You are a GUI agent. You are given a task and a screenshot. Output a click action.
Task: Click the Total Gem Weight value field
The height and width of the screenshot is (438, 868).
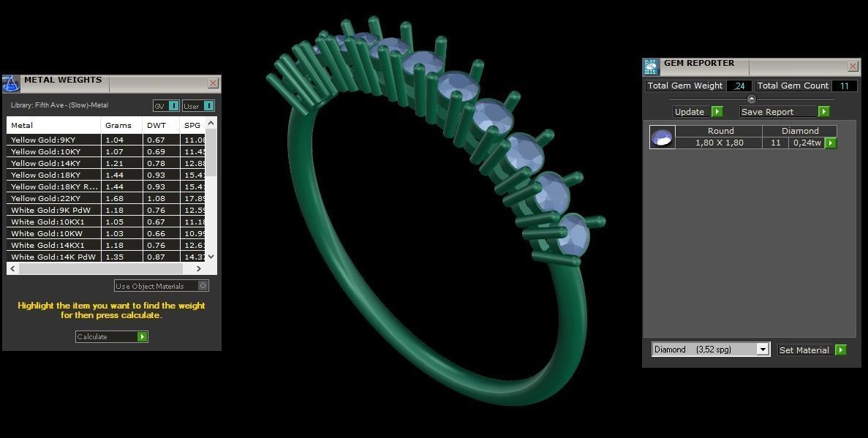739,86
